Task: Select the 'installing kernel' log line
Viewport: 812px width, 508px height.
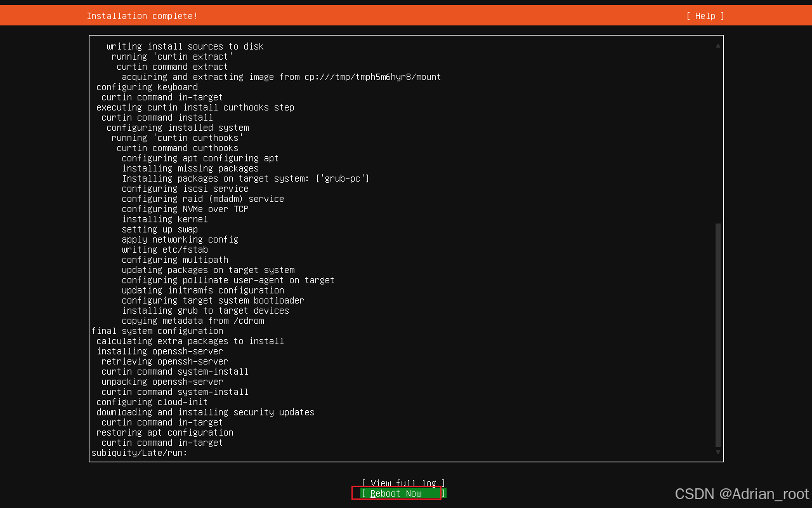Action: 165,219
